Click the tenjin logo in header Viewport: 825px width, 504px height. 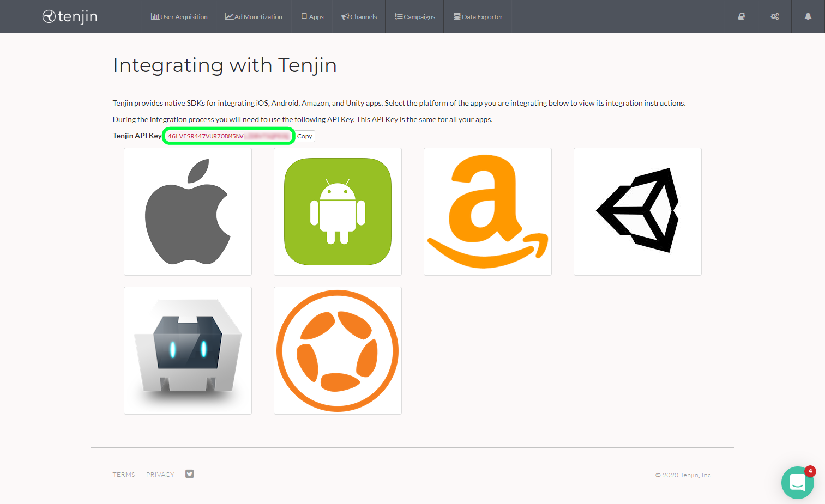coord(70,16)
